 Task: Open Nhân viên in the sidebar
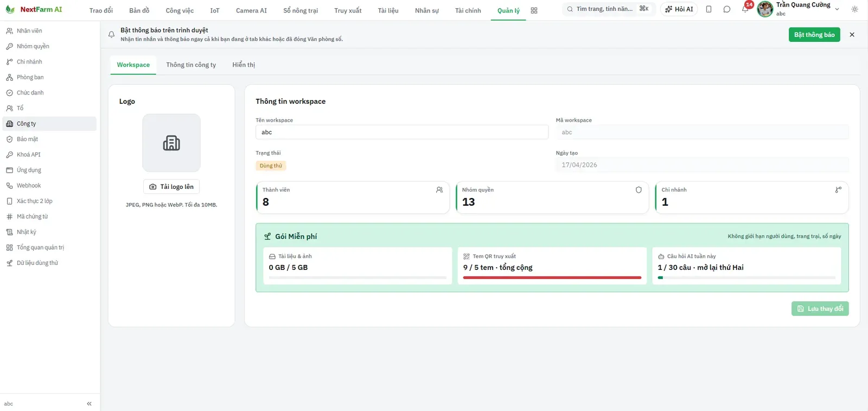pyautogui.click(x=49, y=31)
